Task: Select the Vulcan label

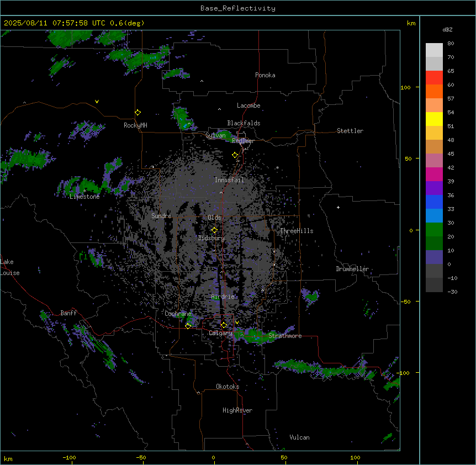Action: click(x=300, y=437)
